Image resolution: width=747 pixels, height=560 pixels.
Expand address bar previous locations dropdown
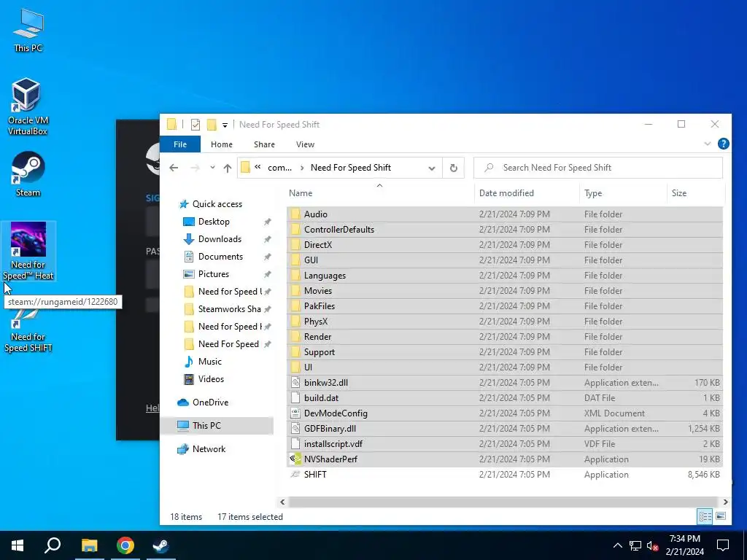pyautogui.click(x=432, y=168)
